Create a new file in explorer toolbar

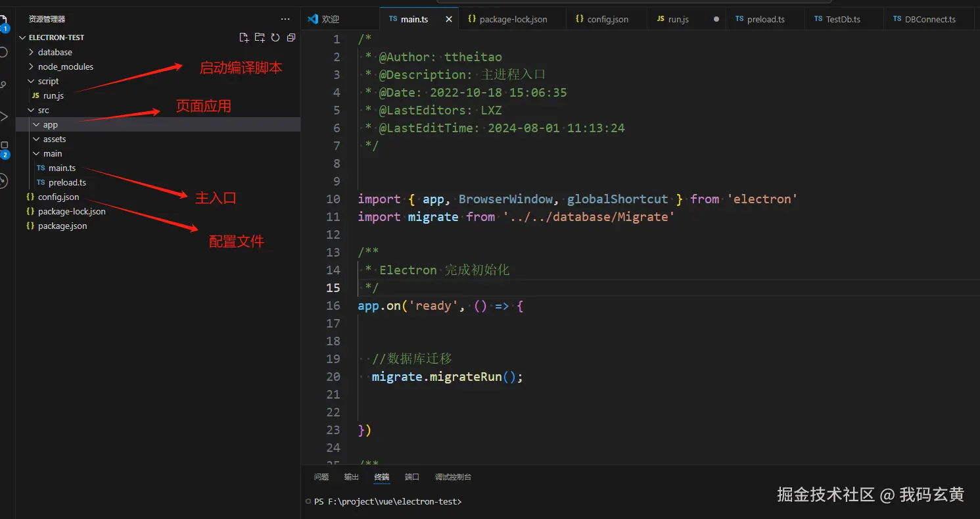[244, 37]
